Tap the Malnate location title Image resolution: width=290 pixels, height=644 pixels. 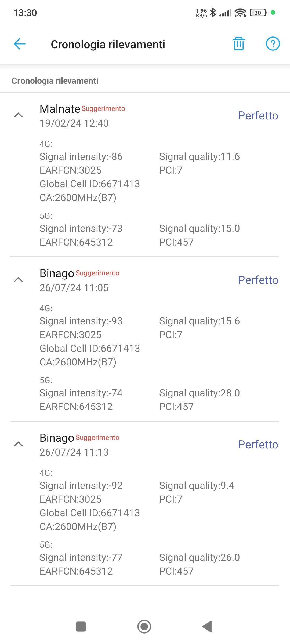[60, 109]
